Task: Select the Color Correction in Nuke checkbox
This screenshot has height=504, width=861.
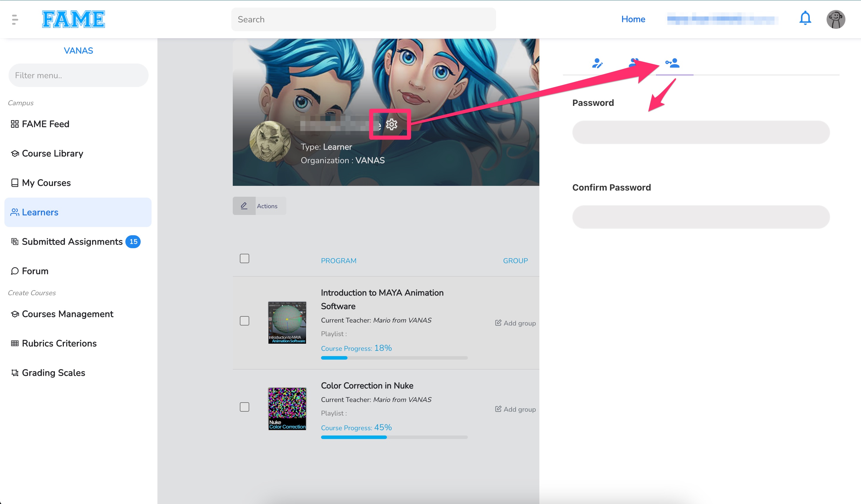Action: [x=244, y=407]
